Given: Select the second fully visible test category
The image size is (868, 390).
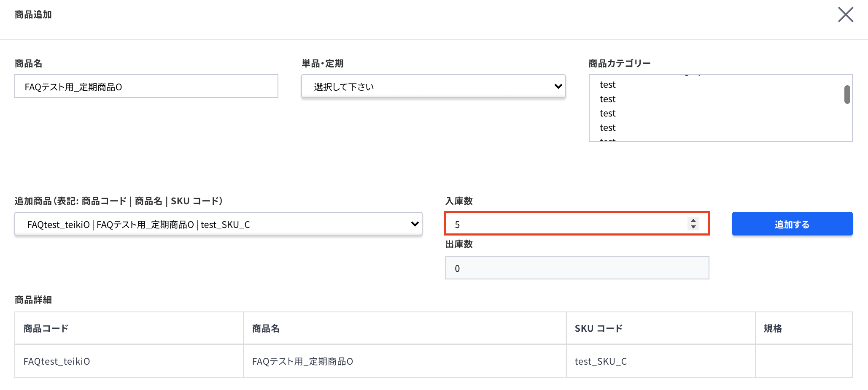Looking at the screenshot, I should pyautogui.click(x=607, y=99).
